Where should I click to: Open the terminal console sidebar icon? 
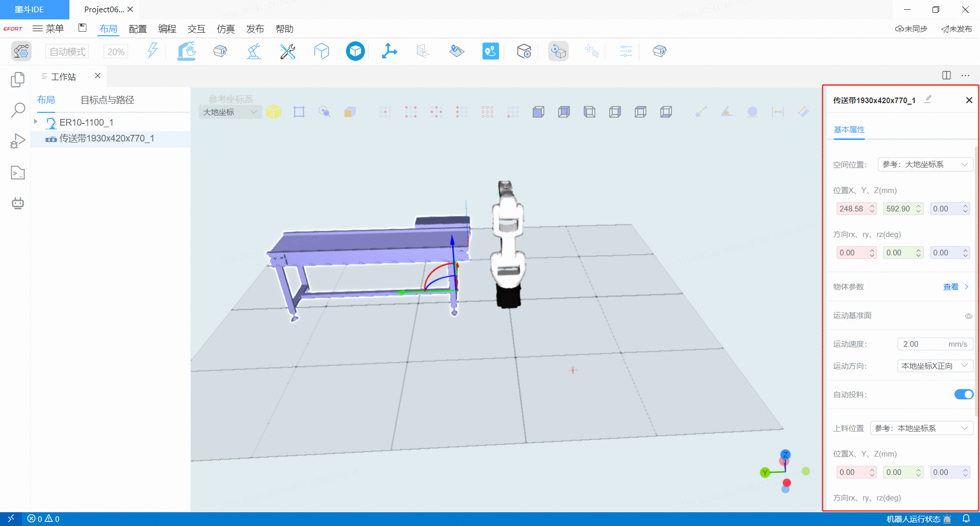coord(18,173)
